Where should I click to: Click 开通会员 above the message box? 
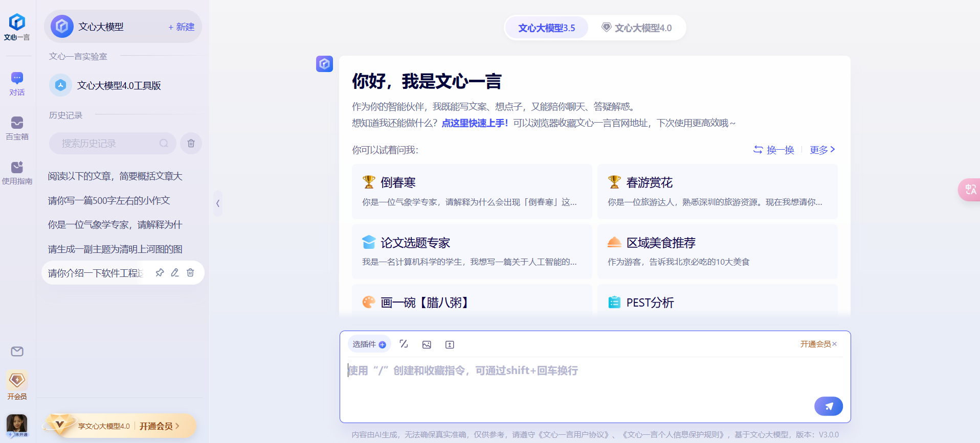[815, 344]
